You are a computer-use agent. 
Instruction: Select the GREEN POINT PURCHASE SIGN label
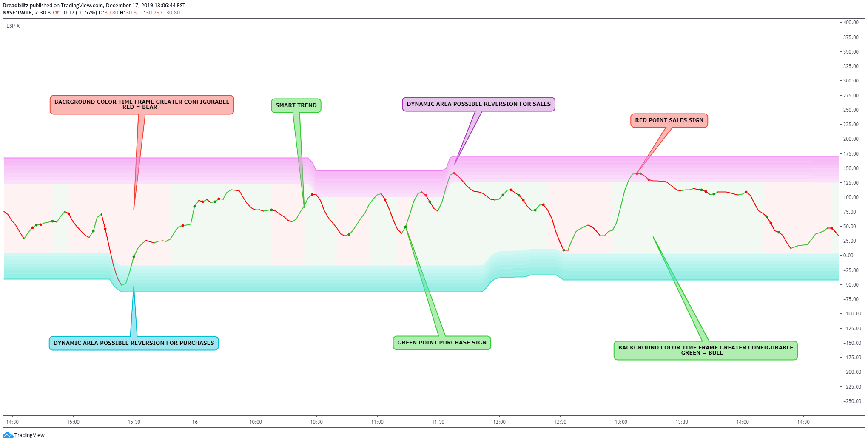[x=442, y=343]
